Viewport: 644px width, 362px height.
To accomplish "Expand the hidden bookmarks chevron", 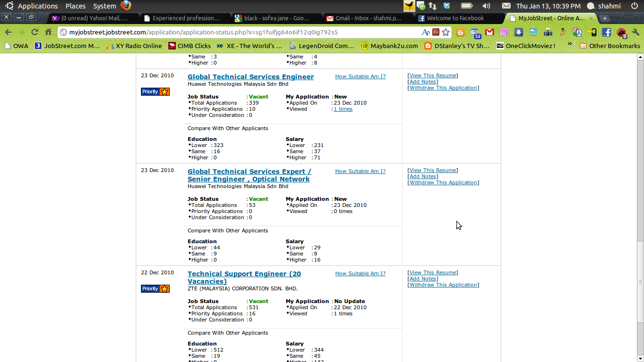I will [570, 44].
